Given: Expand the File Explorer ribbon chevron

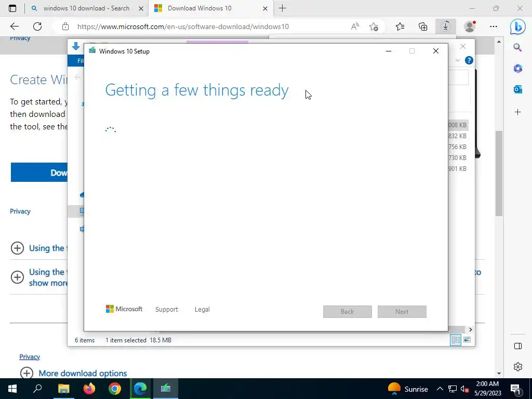Looking at the screenshot, I should [457, 60].
